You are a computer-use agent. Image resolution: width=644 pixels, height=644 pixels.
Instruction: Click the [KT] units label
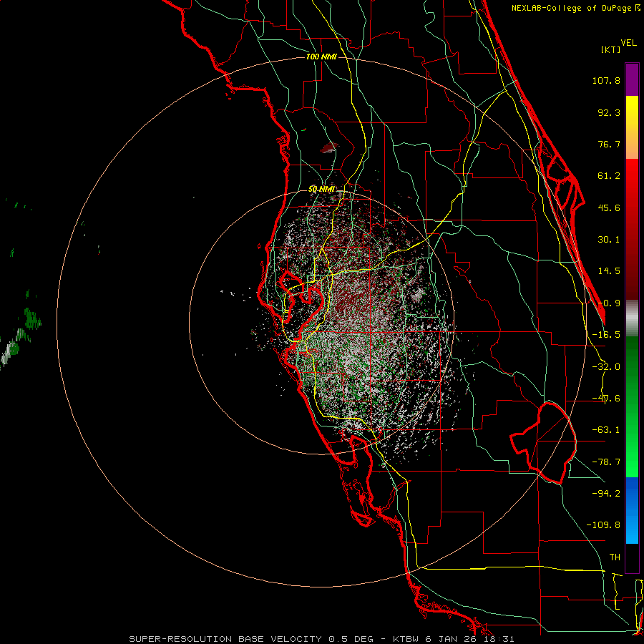(x=611, y=50)
